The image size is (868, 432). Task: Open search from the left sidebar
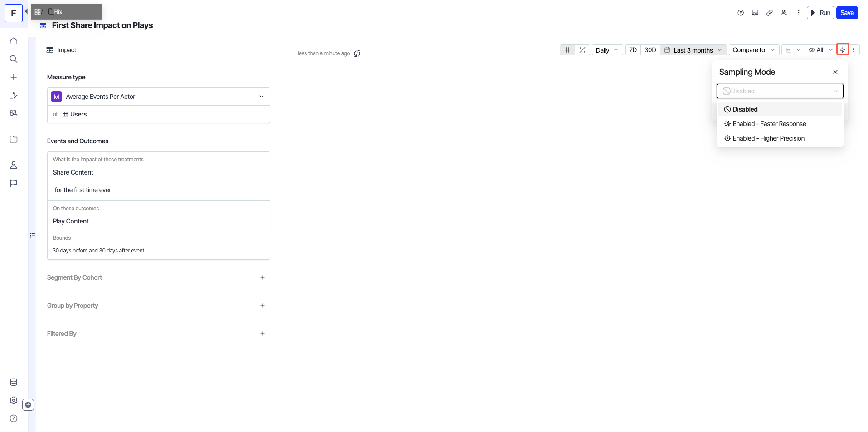pos(14,59)
